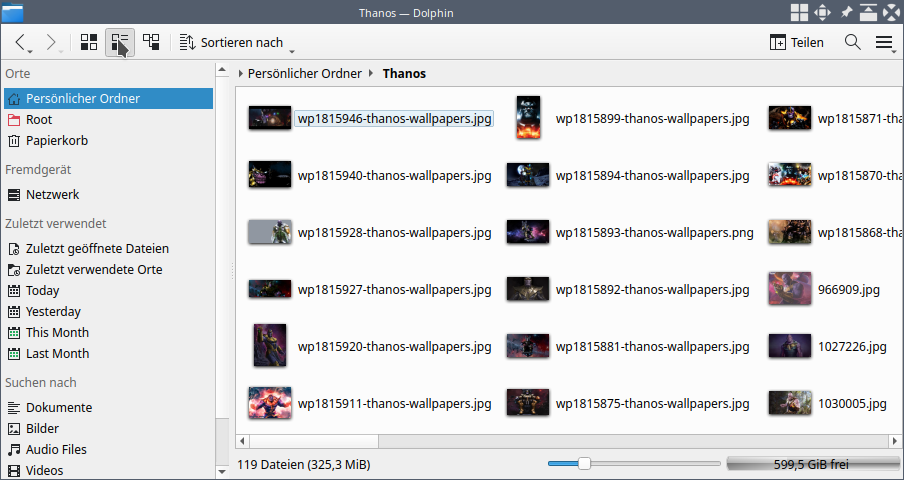Image resolution: width=904 pixels, height=480 pixels.
Task: Select thumbnail of wp1815892-thanos-wallpapers.jpg
Action: [528, 289]
